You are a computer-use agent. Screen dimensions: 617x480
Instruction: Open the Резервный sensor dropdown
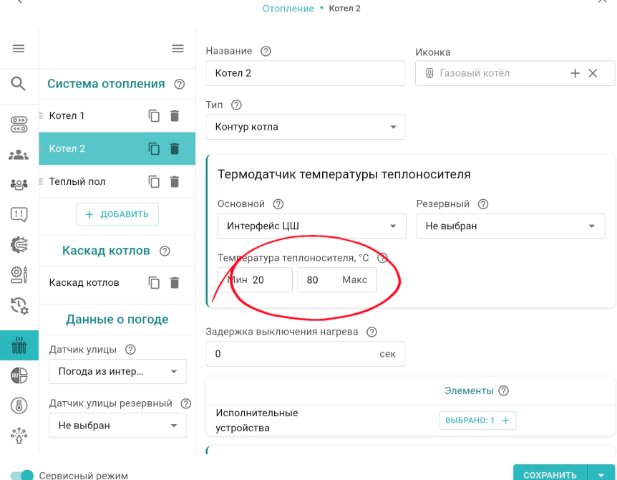(510, 226)
